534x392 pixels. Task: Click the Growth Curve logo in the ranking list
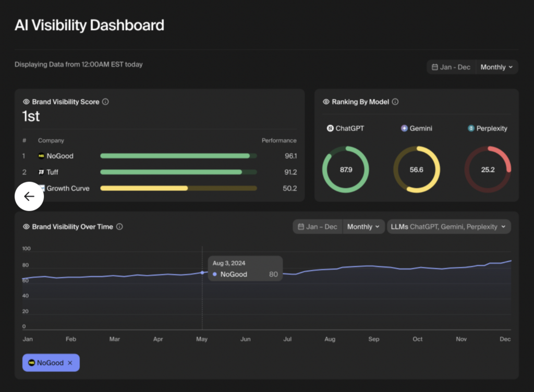pyautogui.click(x=42, y=188)
